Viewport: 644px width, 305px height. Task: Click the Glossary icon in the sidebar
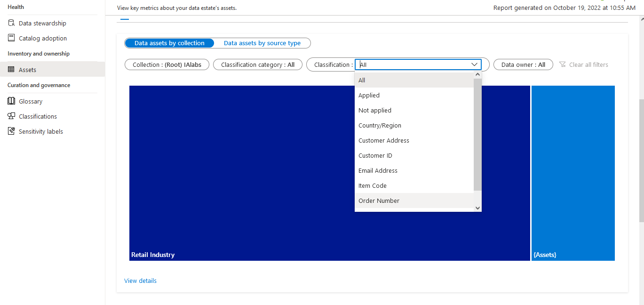[11, 101]
